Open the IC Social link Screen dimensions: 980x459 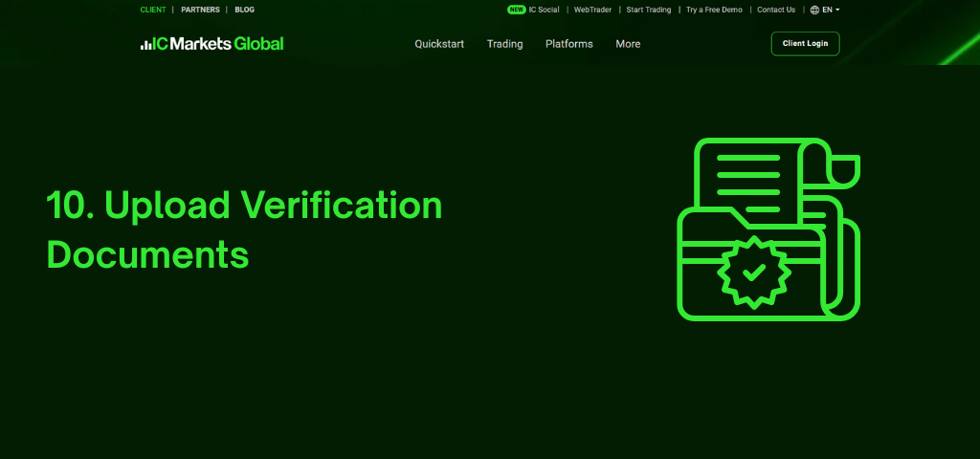pyautogui.click(x=544, y=10)
